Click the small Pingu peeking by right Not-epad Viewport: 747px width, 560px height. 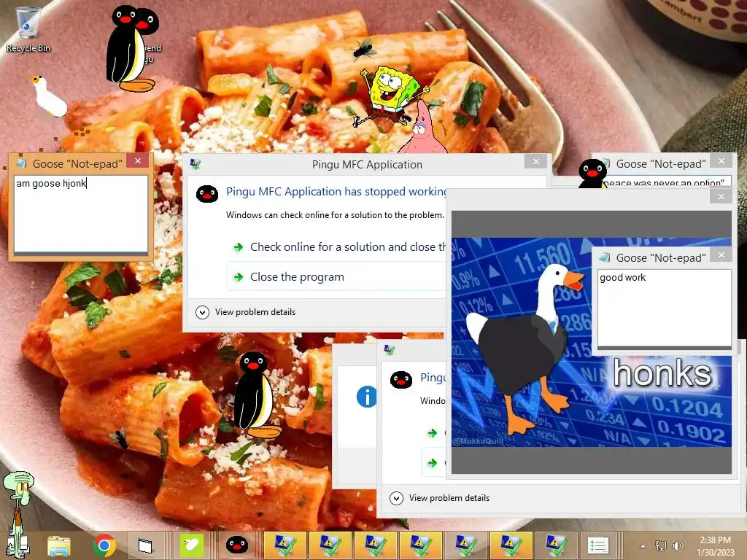click(x=592, y=174)
